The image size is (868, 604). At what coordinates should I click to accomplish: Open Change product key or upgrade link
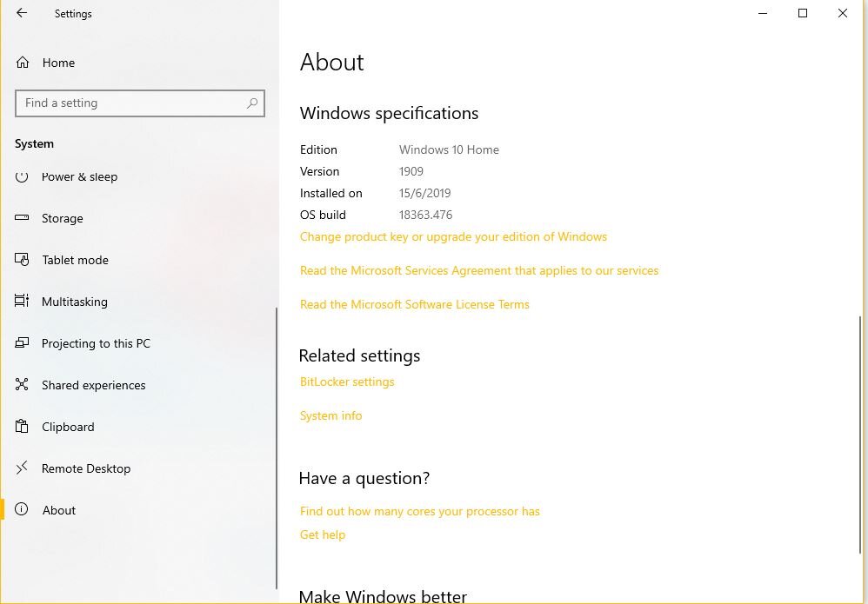[453, 236]
